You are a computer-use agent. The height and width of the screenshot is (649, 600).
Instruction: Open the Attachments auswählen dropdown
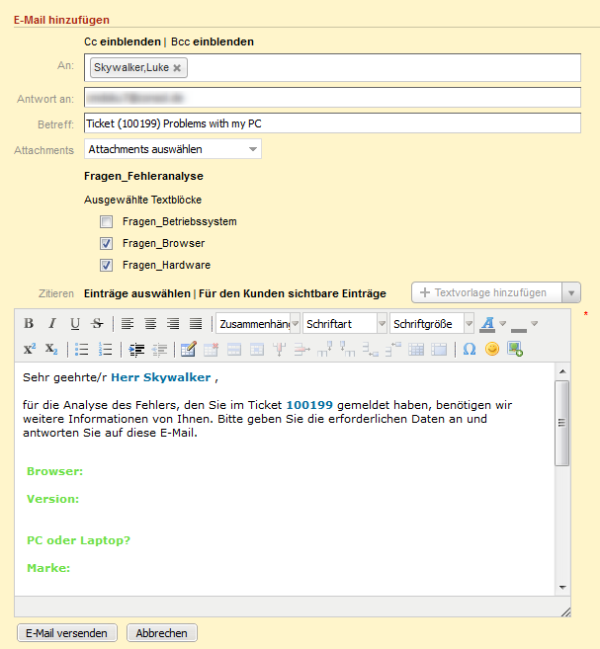[x=173, y=149]
